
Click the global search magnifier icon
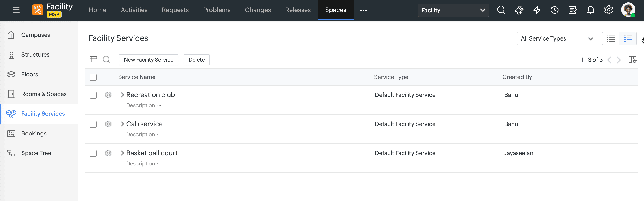[x=501, y=10]
